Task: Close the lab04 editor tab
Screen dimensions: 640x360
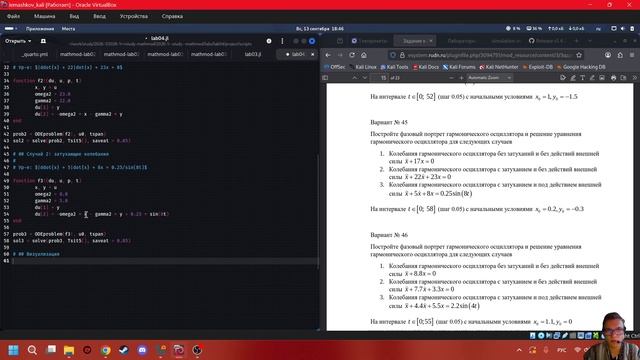Action: click(x=313, y=54)
